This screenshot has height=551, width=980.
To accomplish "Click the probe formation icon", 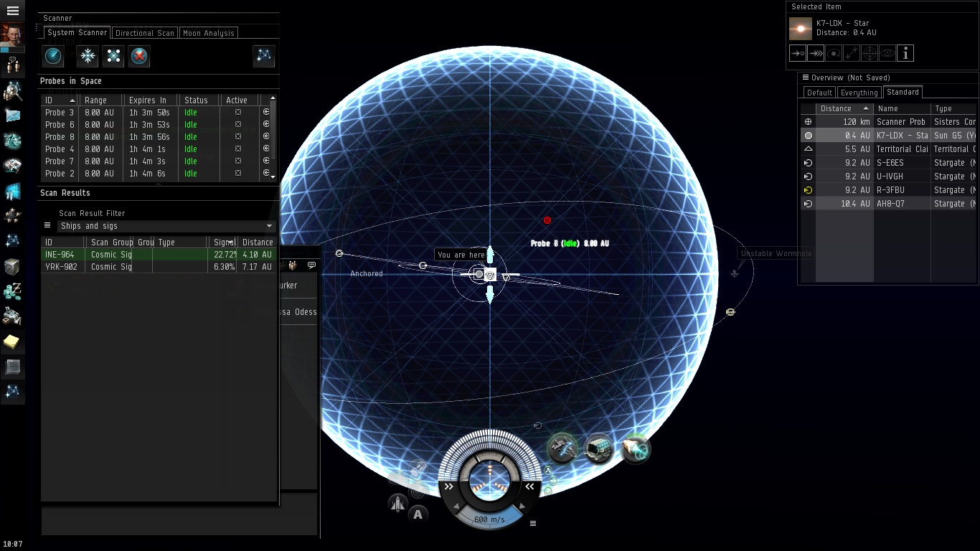I will [113, 56].
